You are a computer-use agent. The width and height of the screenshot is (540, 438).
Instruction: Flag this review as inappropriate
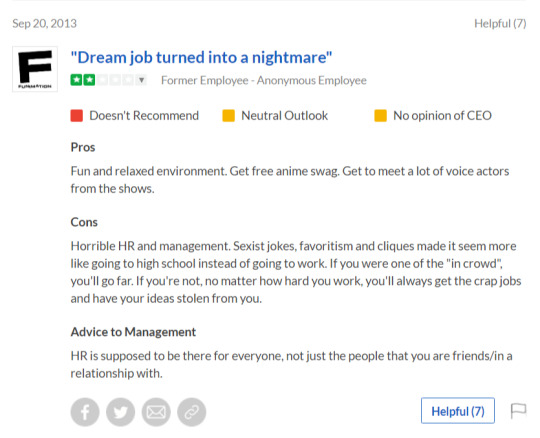tap(518, 411)
